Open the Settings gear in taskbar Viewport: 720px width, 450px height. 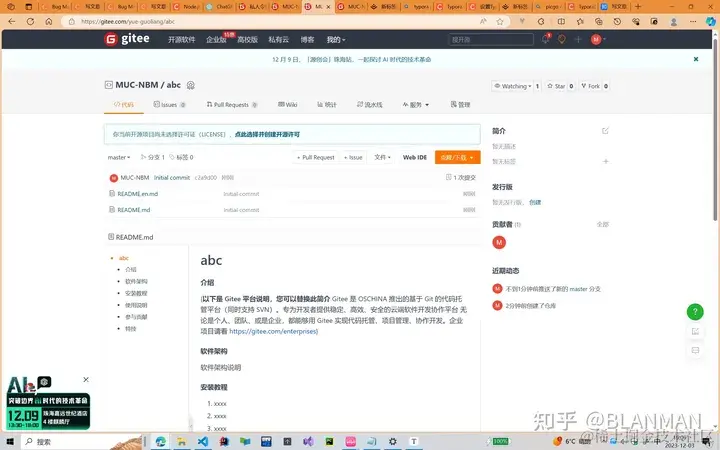coord(393,442)
